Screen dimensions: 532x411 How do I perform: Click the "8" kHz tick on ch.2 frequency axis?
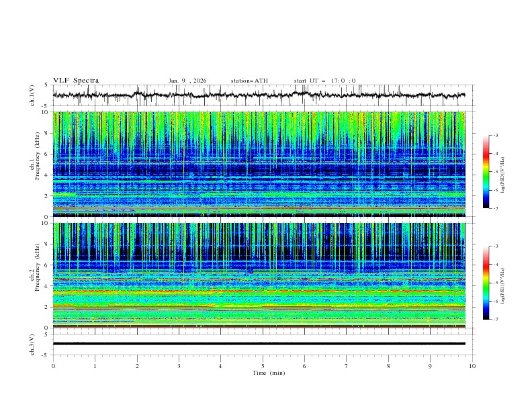(46, 244)
